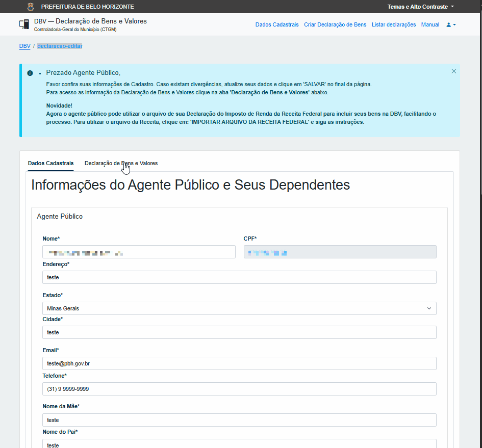Open Criar Declaração de Bens link
The image size is (482, 448).
pos(335,24)
